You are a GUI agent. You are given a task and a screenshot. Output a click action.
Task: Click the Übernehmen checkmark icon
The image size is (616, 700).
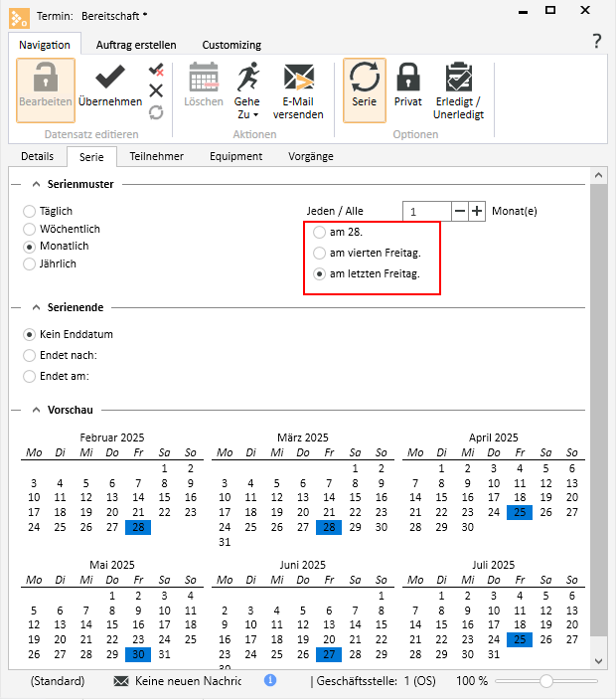[110, 77]
